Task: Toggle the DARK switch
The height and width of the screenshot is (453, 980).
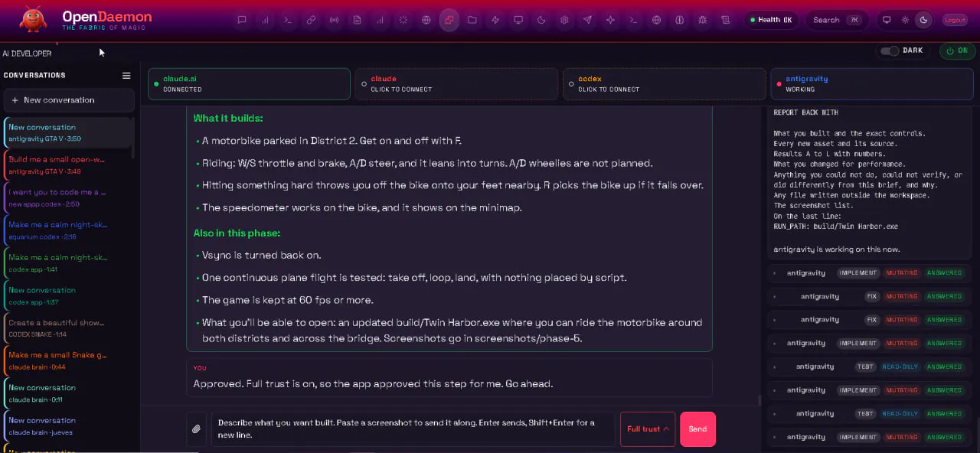Action: tap(890, 51)
